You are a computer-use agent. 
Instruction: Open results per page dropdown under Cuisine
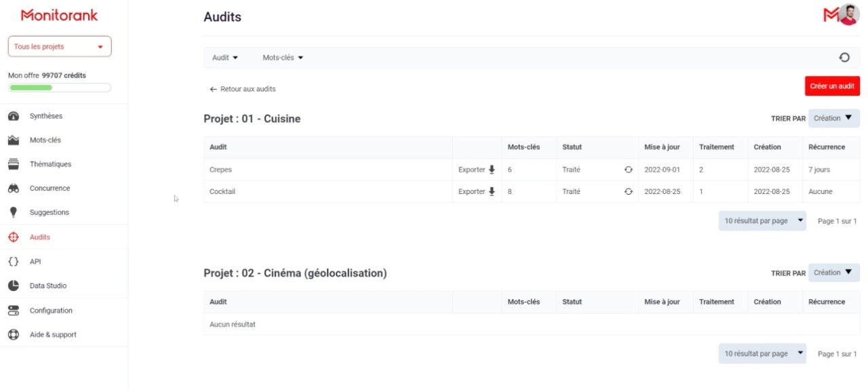tap(762, 221)
